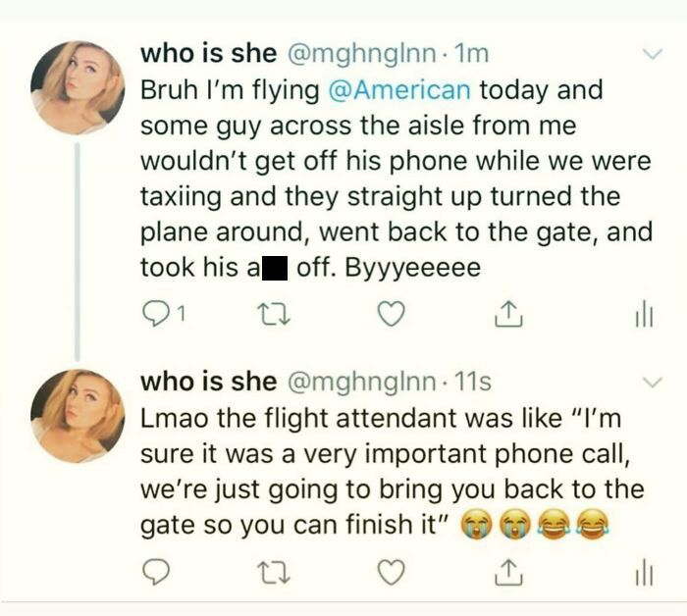
Task: Reply to the flight attendant tweet
Action: coord(156,573)
